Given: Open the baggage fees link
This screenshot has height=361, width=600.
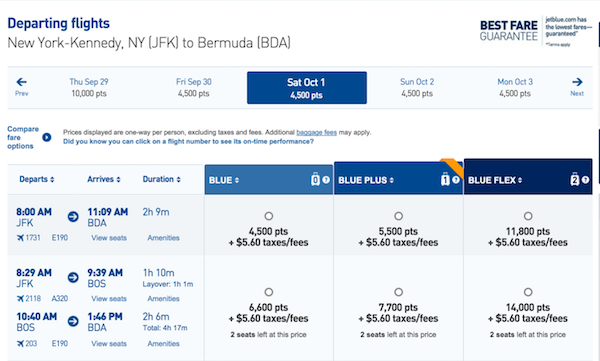Looking at the screenshot, I should point(316,132).
